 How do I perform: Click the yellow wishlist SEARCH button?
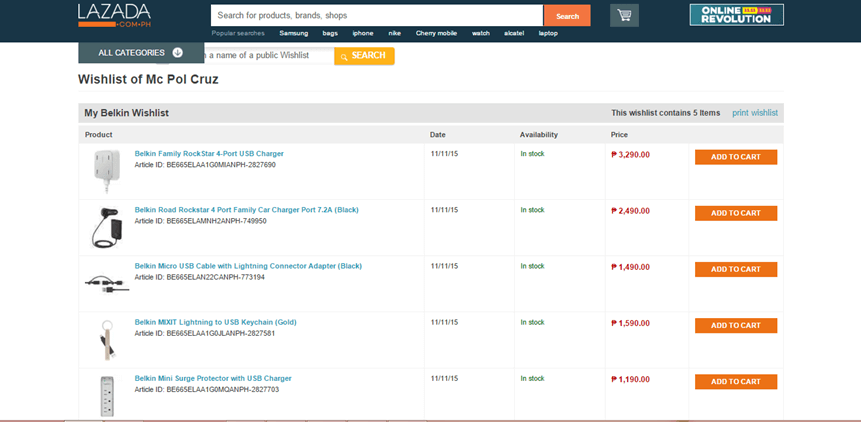pyautogui.click(x=364, y=55)
